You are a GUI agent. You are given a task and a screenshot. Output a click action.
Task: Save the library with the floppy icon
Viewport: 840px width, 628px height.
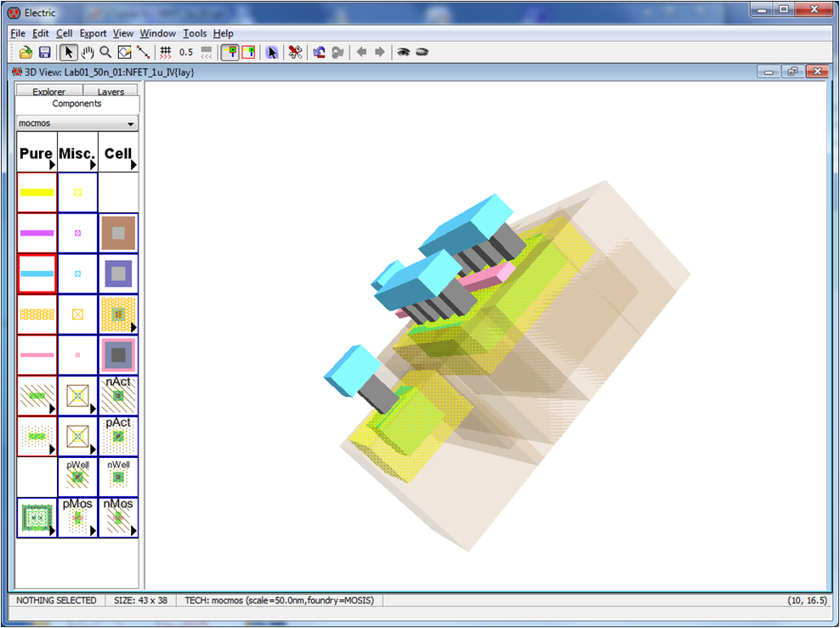pos(44,52)
